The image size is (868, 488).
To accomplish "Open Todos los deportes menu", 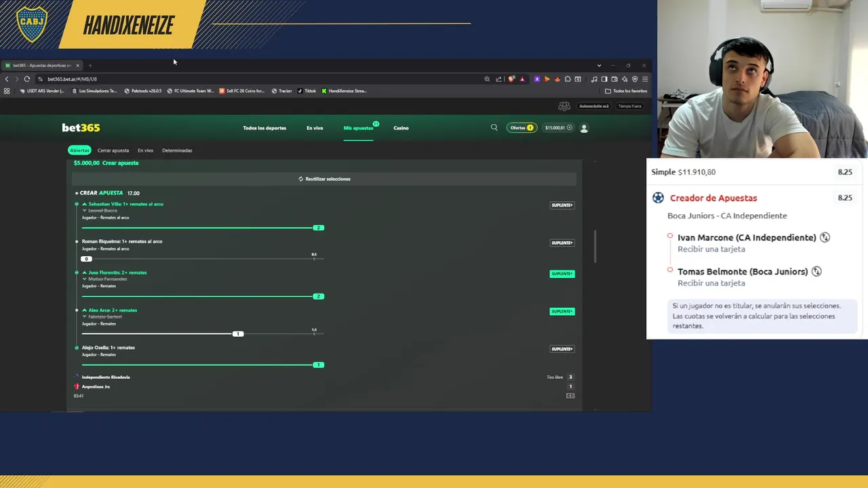I will [x=264, y=128].
